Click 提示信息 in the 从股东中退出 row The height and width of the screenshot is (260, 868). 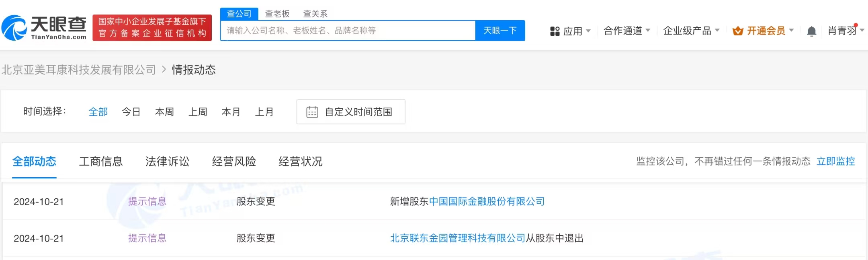[x=147, y=238]
